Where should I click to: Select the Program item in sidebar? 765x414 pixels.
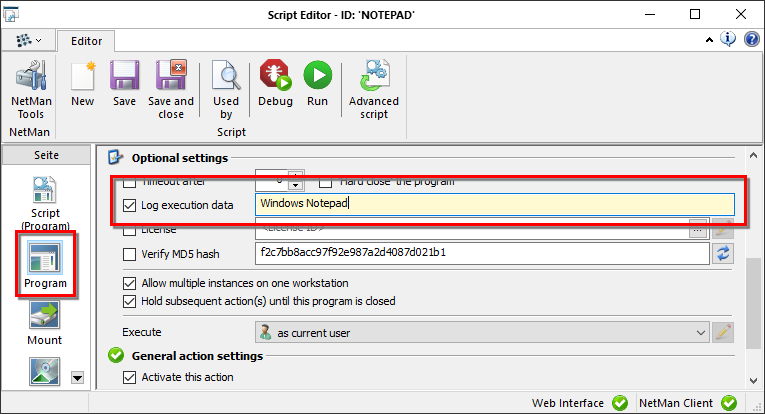point(45,260)
